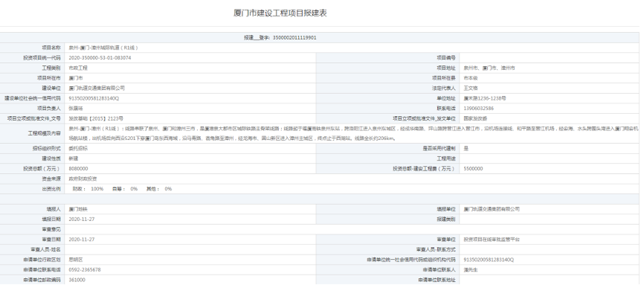Click construction cost value 5500000
Viewport: 644px width, 285px height.
coord(473,169)
